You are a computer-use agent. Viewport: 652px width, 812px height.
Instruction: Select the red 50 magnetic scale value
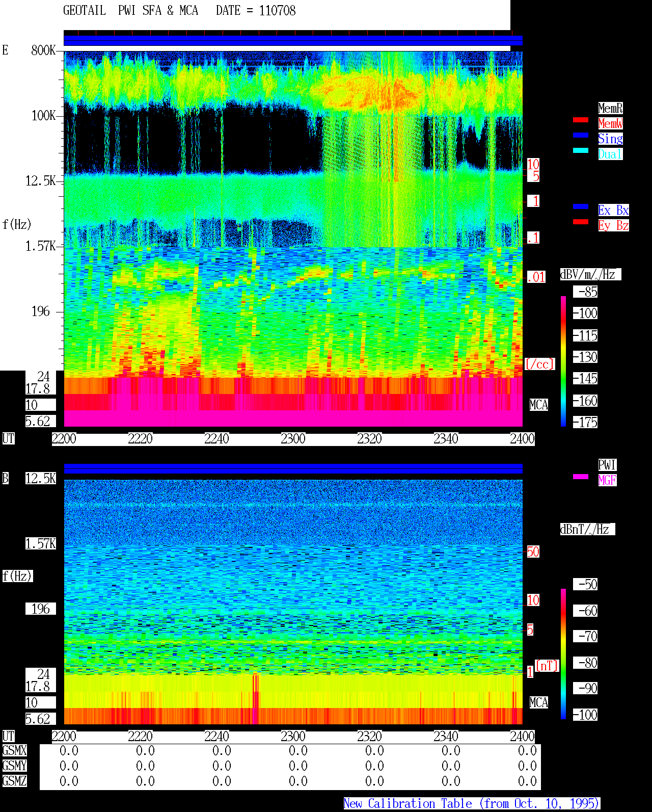point(533,552)
